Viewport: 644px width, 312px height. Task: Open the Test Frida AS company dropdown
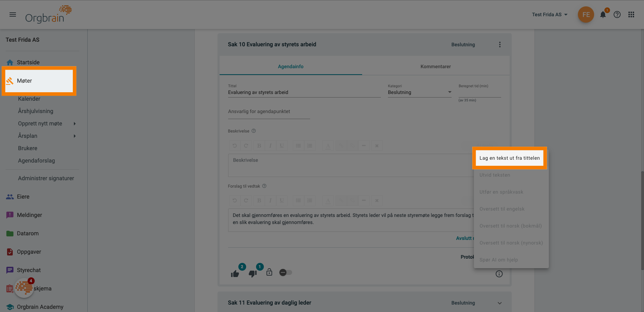550,14
